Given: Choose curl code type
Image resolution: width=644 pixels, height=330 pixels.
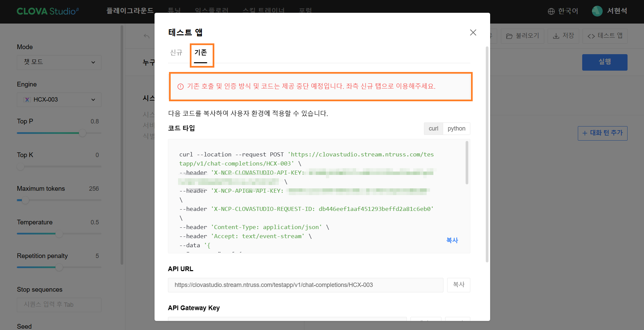Looking at the screenshot, I should coord(433,129).
